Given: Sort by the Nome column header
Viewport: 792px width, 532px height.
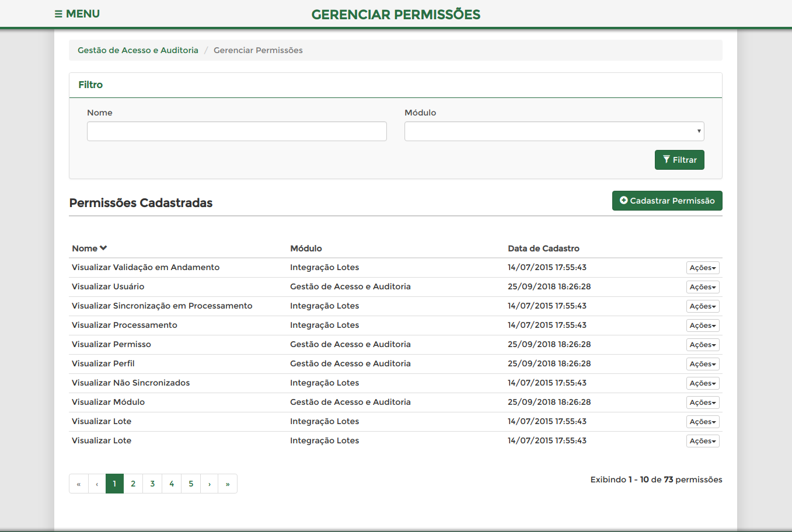Looking at the screenshot, I should pos(89,249).
